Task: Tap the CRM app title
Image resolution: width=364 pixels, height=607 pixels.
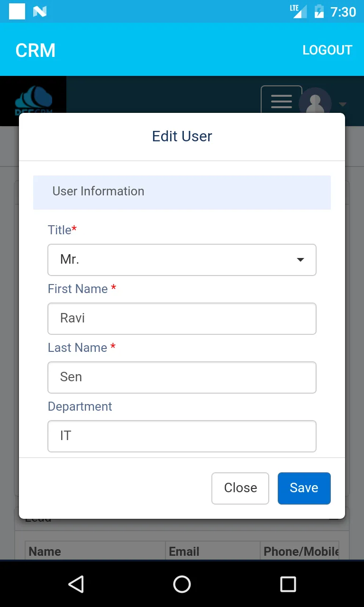Action: pos(36,50)
